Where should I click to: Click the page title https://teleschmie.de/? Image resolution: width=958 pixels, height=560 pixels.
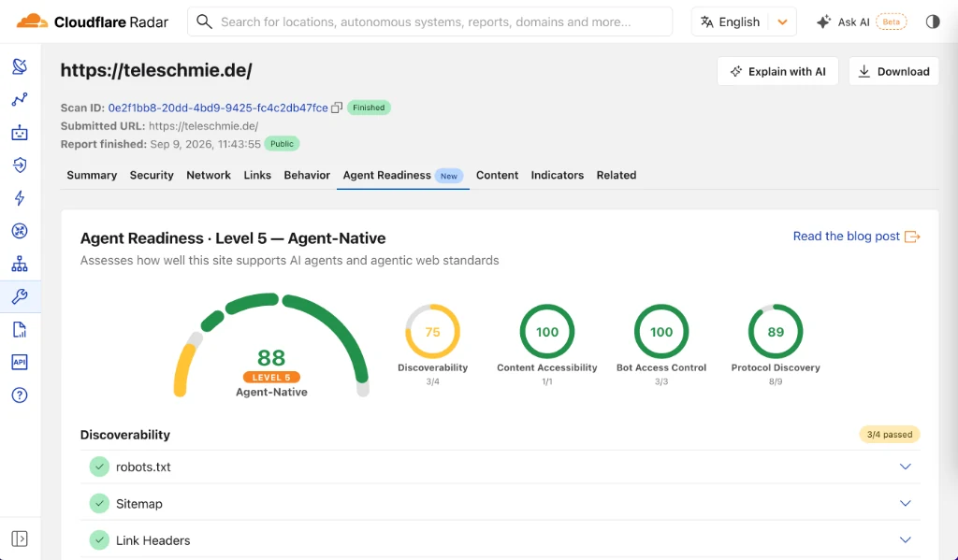[x=156, y=70]
